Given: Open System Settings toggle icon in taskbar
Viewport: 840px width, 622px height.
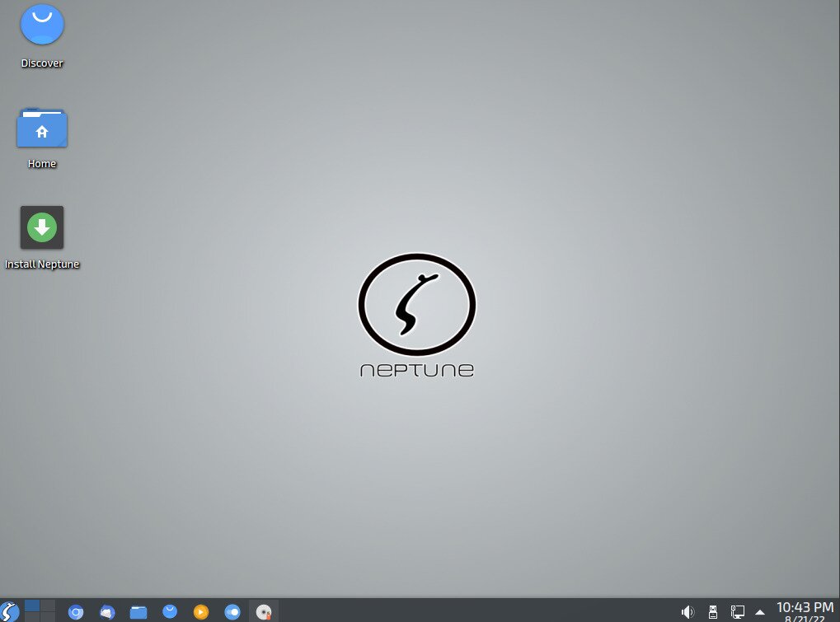Looking at the screenshot, I should coord(232,611).
